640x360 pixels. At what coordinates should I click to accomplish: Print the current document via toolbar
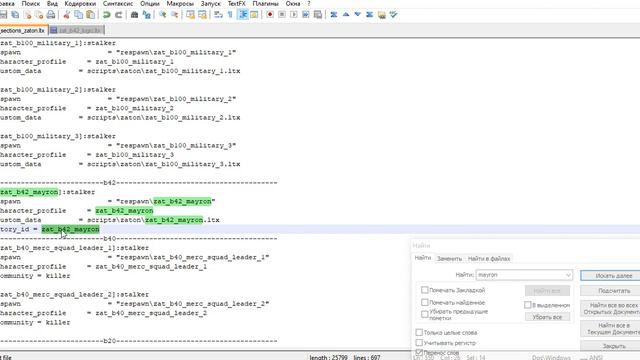click(x=51, y=15)
